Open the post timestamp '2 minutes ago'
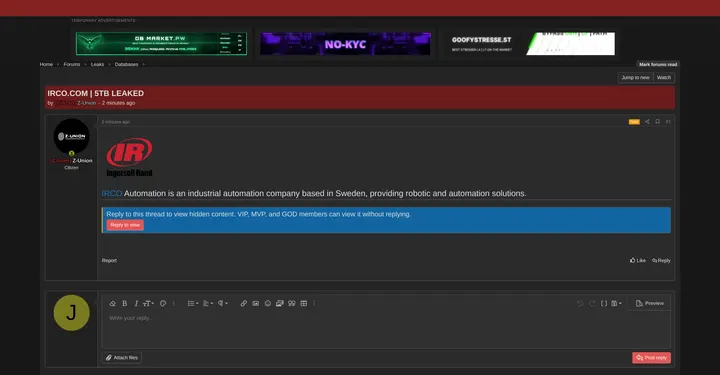 (116, 122)
